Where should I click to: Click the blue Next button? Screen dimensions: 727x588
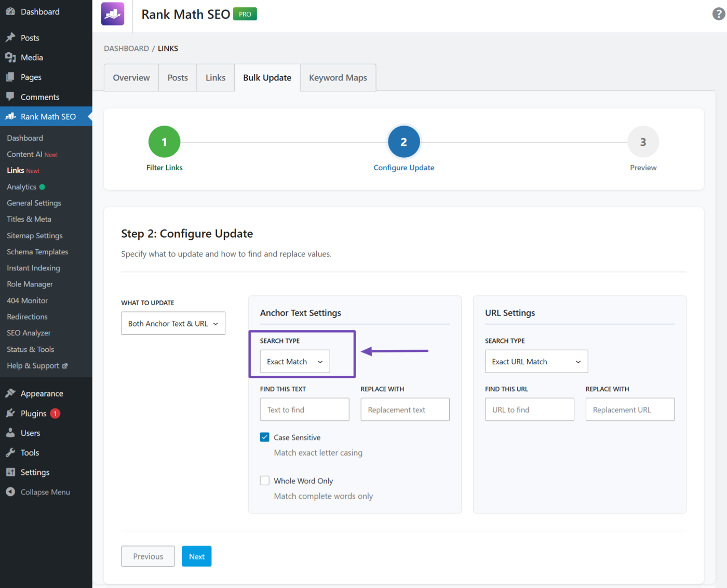pos(196,556)
